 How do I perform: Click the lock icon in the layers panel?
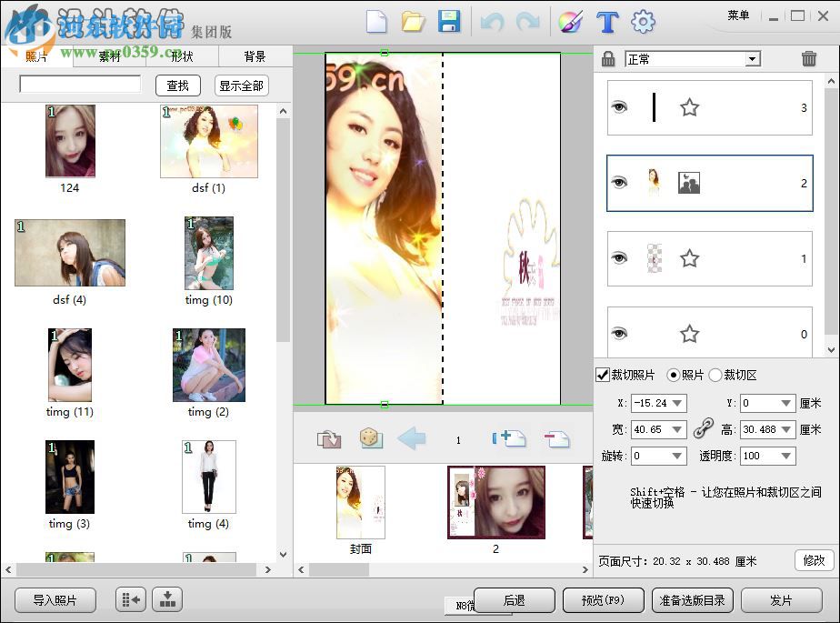605,58
